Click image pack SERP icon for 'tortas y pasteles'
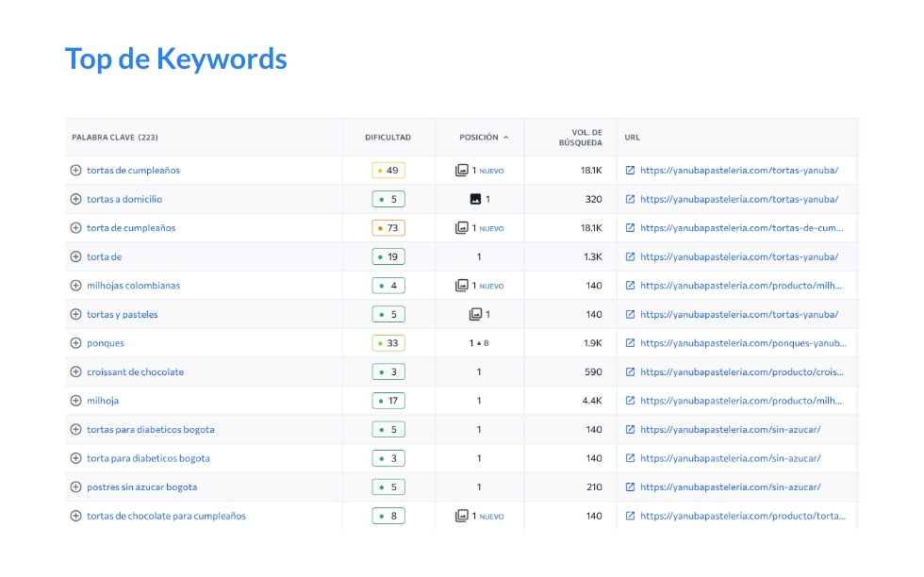 (475, 315)
